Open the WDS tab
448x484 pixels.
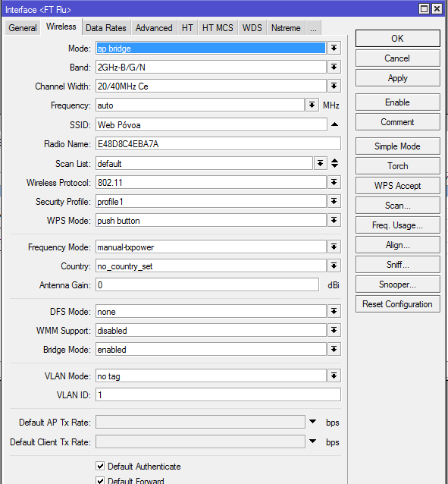[252, 28]
